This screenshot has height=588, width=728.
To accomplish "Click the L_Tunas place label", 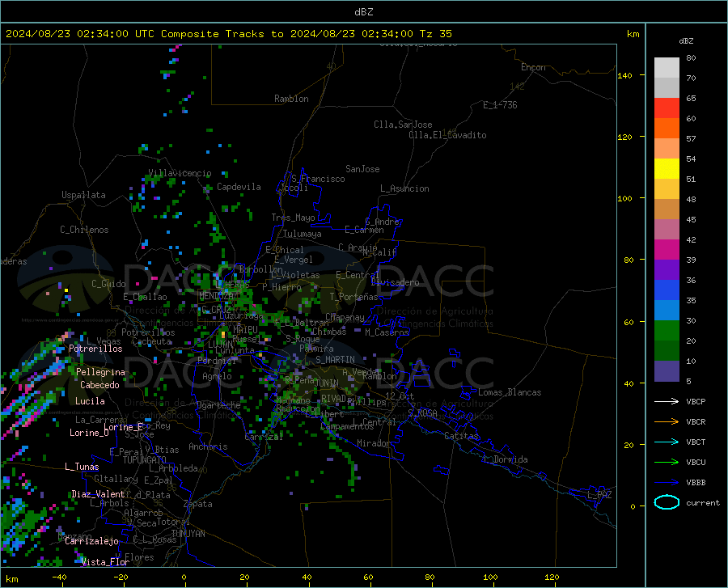I will click(82, 467).
